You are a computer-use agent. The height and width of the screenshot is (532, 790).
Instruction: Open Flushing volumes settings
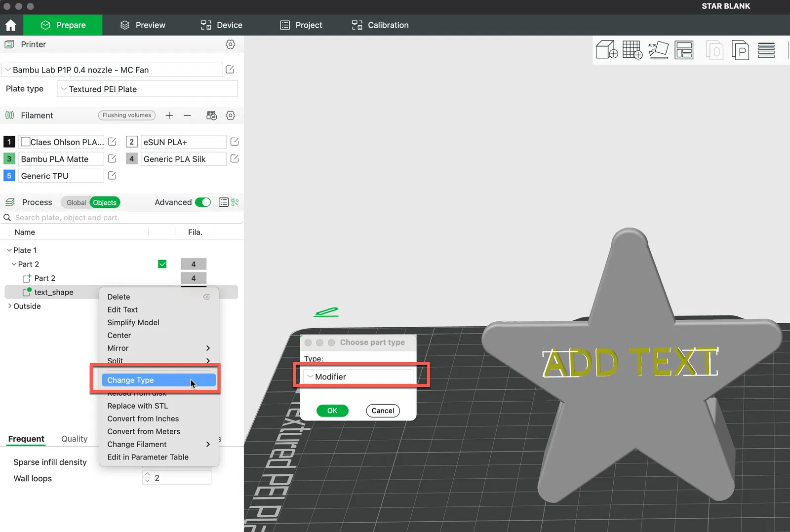pyautogui.click(x=127, y=115)
